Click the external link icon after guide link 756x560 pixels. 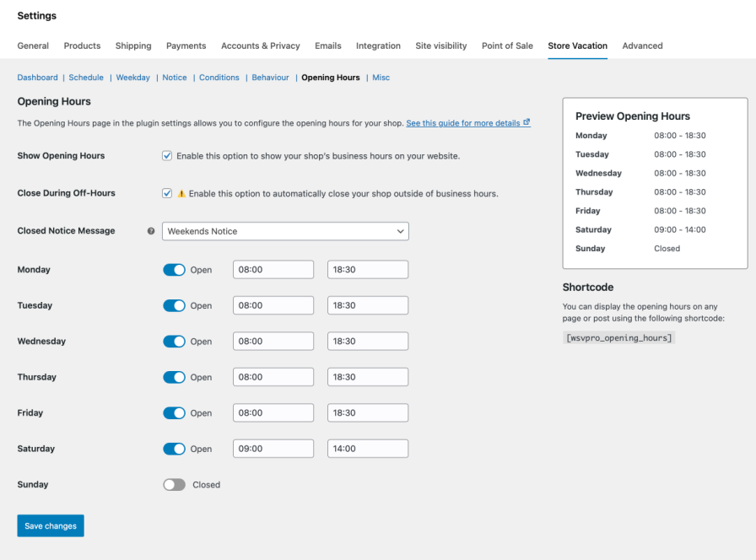(526, 122)
